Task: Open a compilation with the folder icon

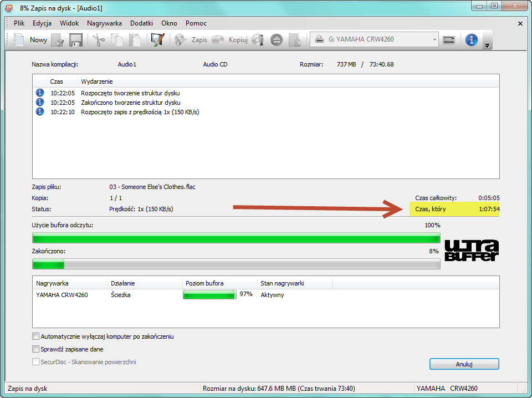Action: tap(58, 40)
